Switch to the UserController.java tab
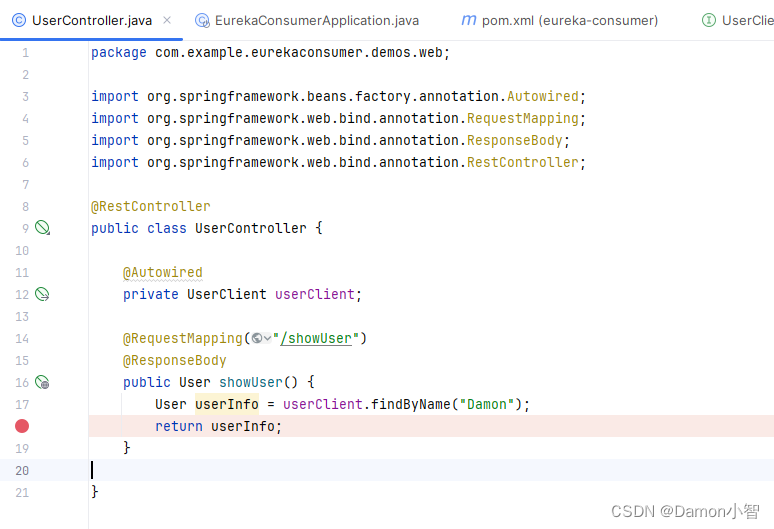The image size is (774, 529). pyautogui.click(x=92, y=20)
